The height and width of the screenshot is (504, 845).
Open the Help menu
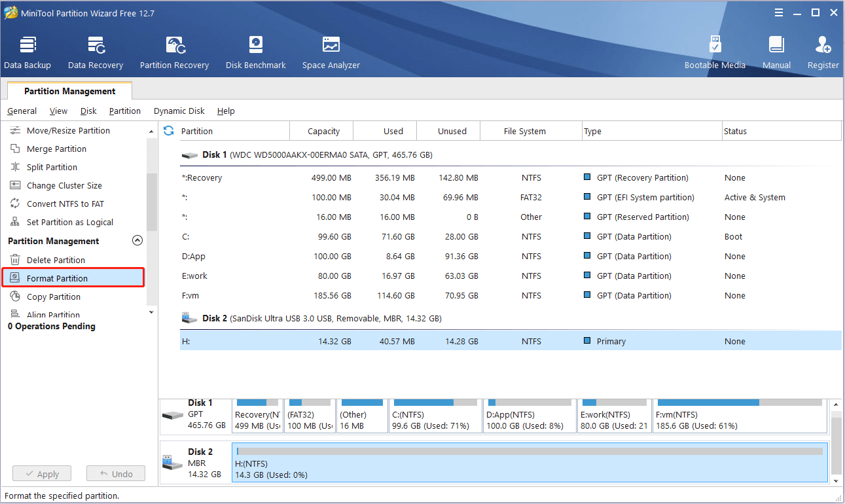click(226, 111)
